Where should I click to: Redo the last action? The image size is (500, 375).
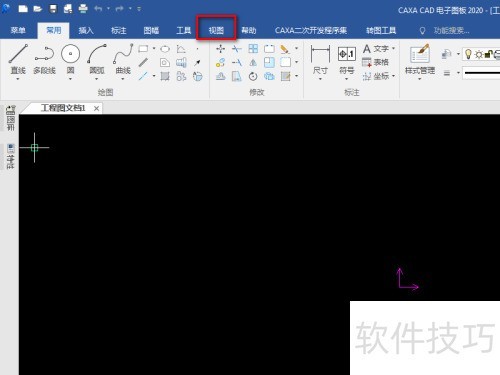point(119,9)
